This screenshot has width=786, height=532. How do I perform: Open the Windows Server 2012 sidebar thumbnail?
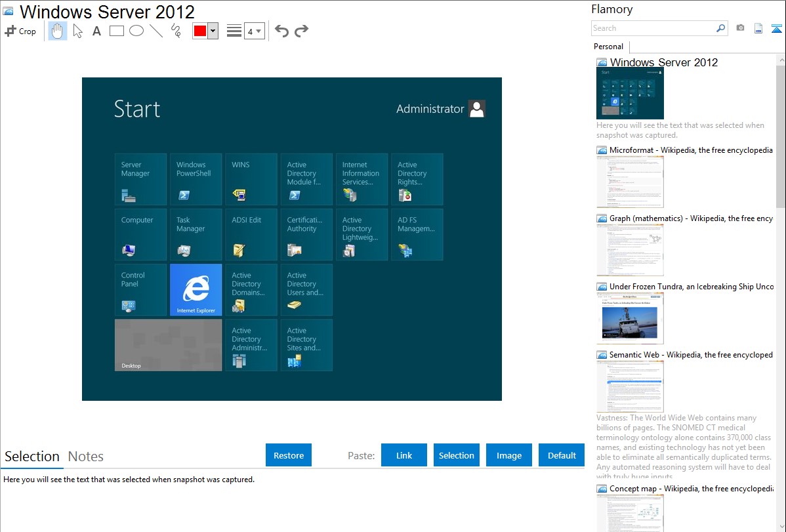coord(630,93)
